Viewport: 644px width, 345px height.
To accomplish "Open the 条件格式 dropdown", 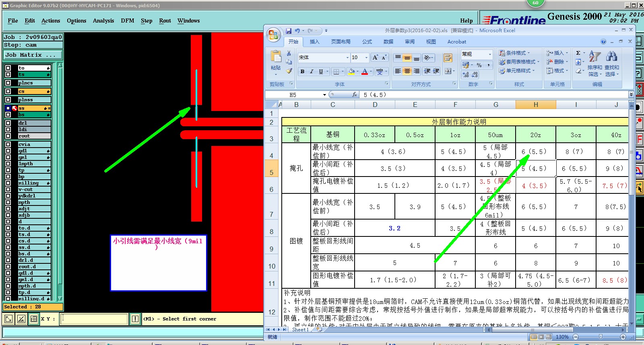I will point(514,53).
